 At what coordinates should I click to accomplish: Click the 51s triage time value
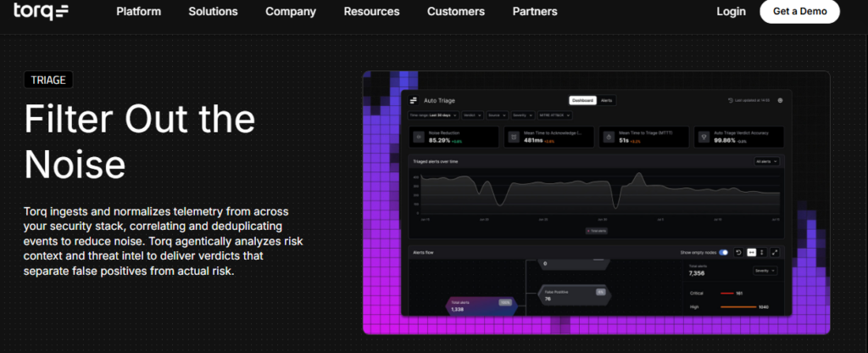coord(623,140)
